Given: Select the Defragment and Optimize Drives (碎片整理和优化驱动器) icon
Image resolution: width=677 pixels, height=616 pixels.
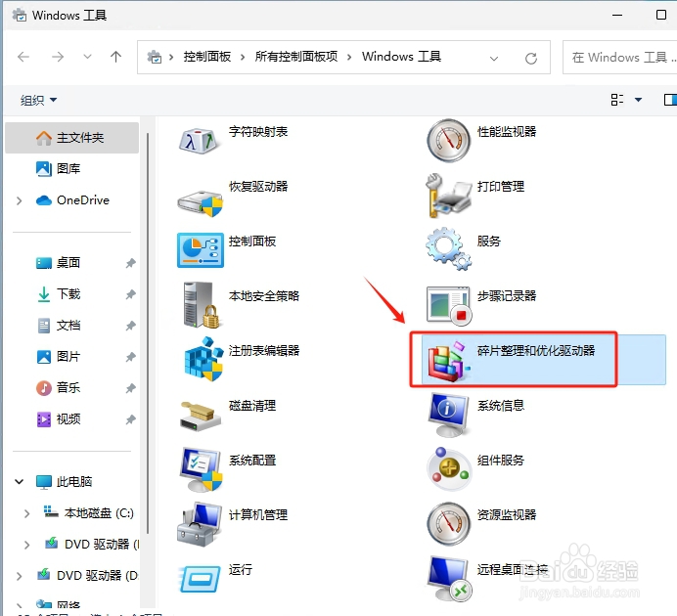Looking at the screenshot, I should tap(448, 360).
